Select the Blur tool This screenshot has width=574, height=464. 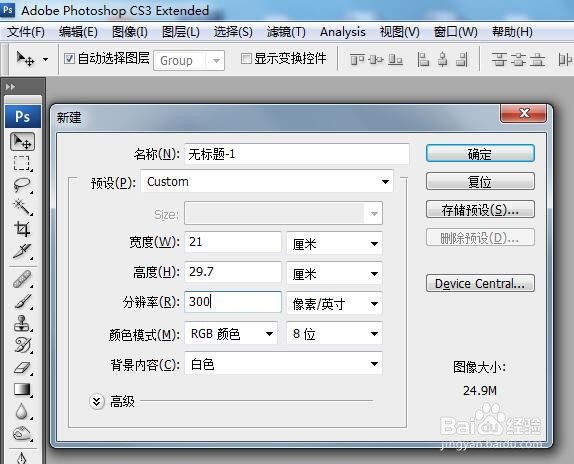click(x=22, y=411)
